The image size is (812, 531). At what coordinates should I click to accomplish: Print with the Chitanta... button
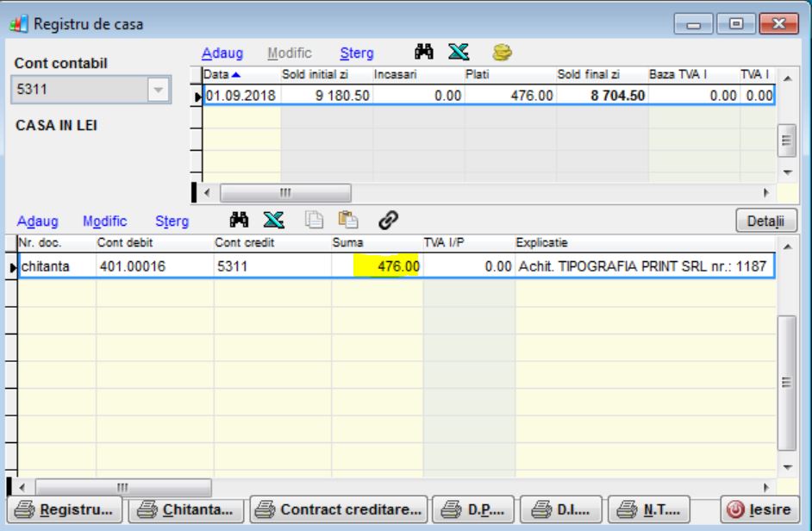[186, 509]
